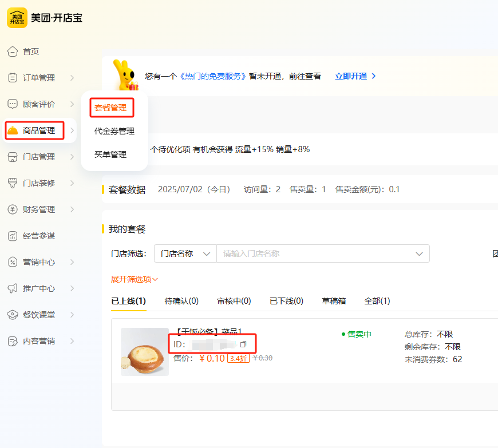Click the 门店装修 paint roller icon

coord(13,183)
